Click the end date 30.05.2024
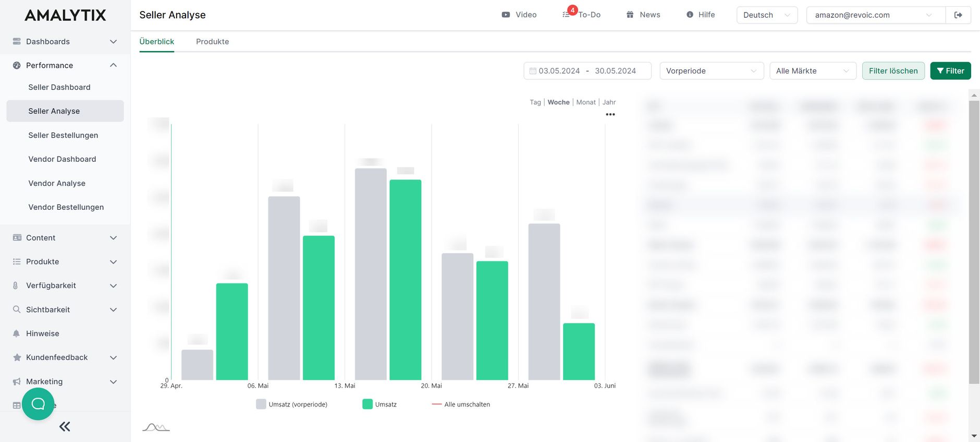This screenshot has height=442, width=980. tap(615, 71)
